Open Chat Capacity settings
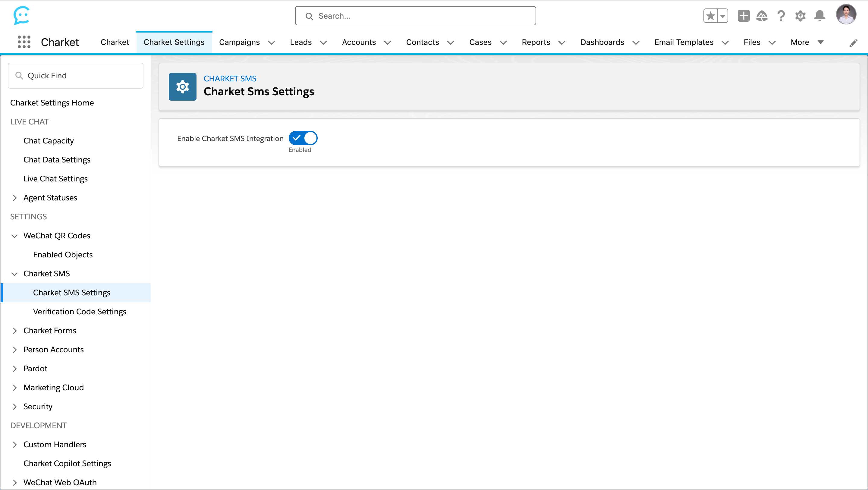 pyautogui.click(x=49, y=140)
